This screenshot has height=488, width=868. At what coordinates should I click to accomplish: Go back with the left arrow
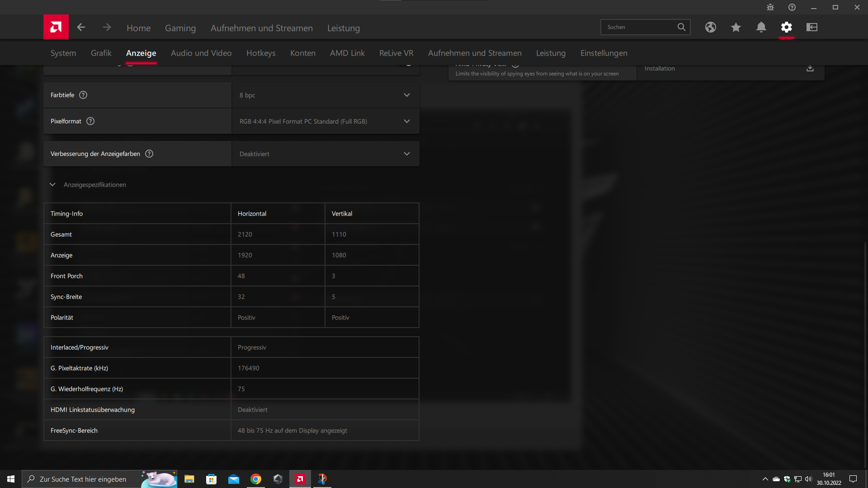click(81, 28)
